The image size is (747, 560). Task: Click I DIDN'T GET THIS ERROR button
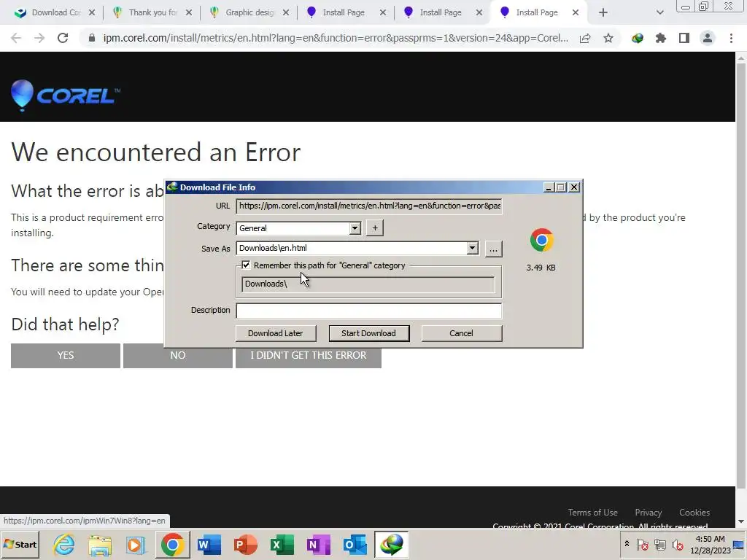(309, 355)
